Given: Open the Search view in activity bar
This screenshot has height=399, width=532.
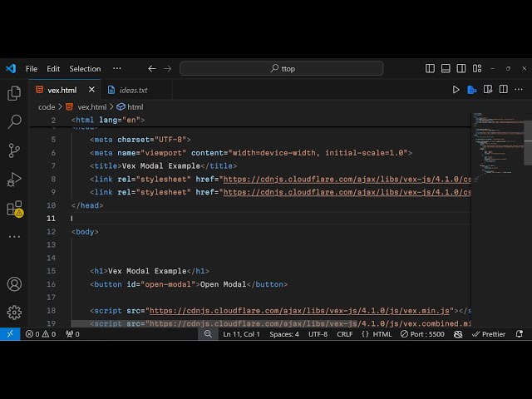Looking at the screenshot, I should click(14, 122).
